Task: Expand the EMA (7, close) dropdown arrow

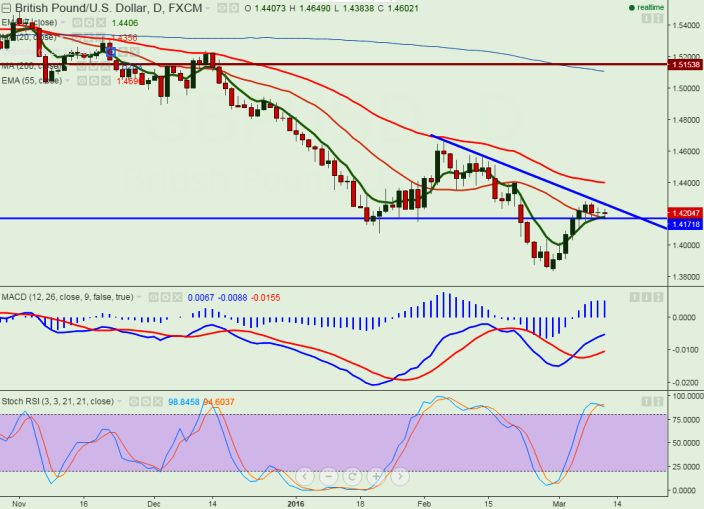Action: 63,22
